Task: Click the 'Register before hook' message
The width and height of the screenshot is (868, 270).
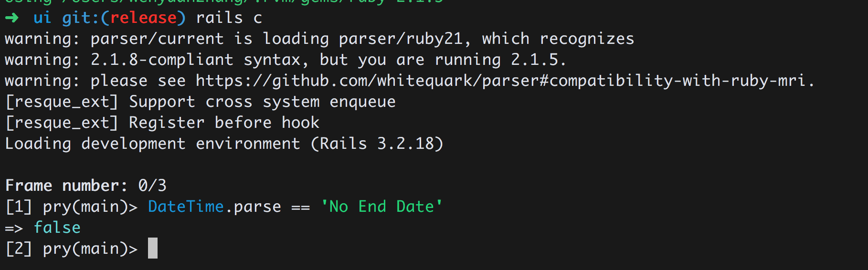Action: [x=224, y=123]
